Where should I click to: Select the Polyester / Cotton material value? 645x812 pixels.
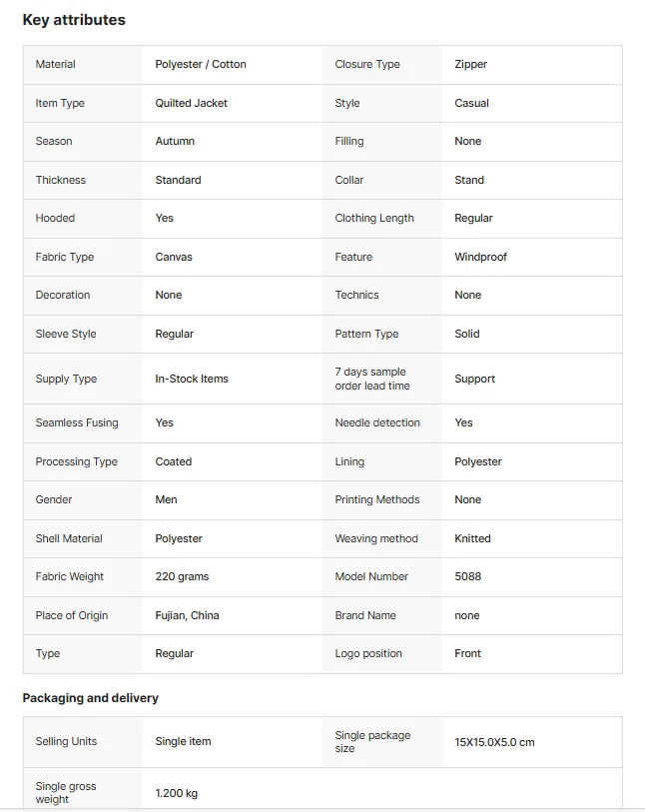(201, 64)
